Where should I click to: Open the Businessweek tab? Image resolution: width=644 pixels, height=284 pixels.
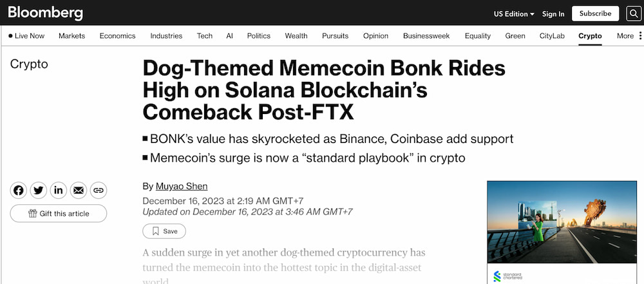(426, 36)
